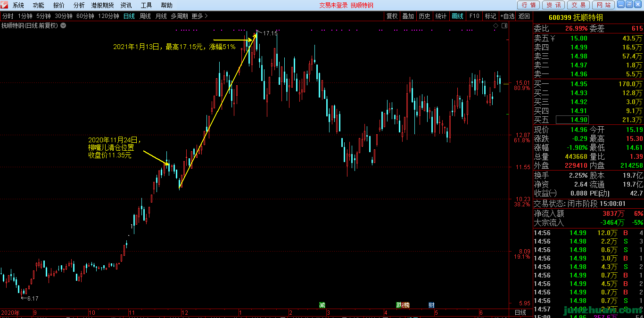Screen dimensions: 644x318
Task: Toggle the 标记 marker option
Action: click(490, 16)
